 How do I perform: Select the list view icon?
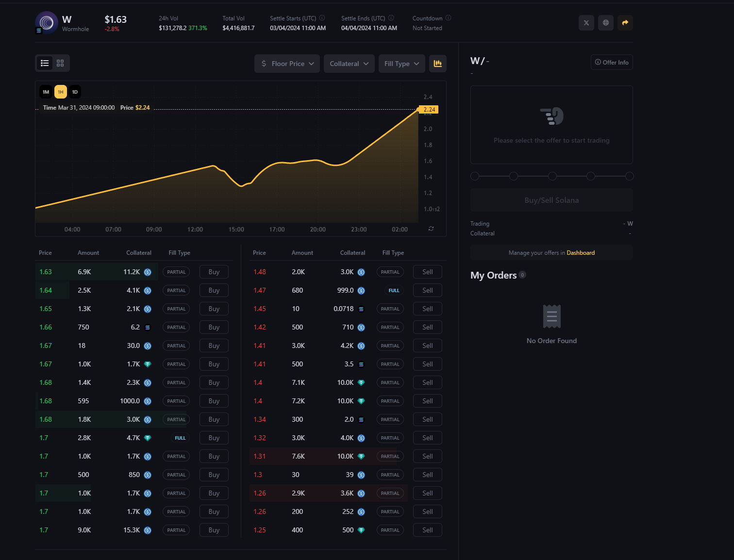(45, 63)
